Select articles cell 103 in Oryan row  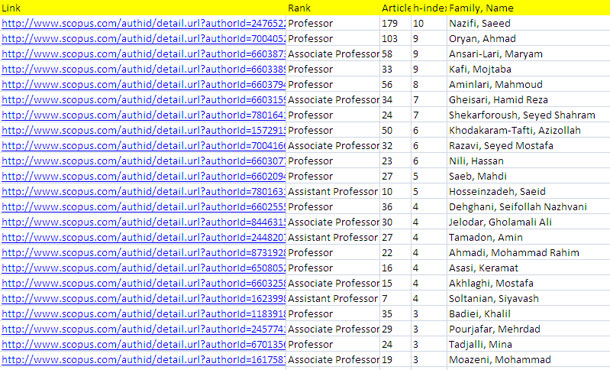(395, 39)
